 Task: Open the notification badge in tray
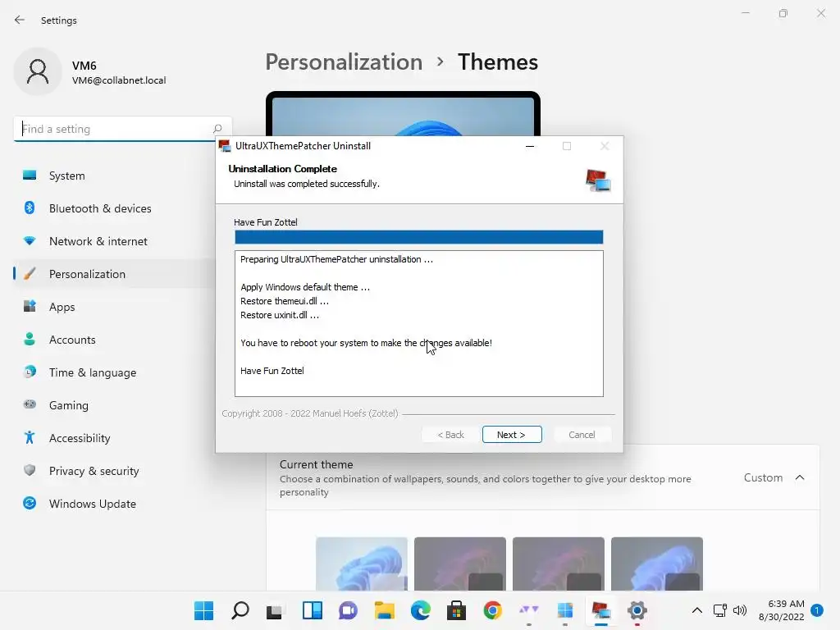[x=817, y=610]
